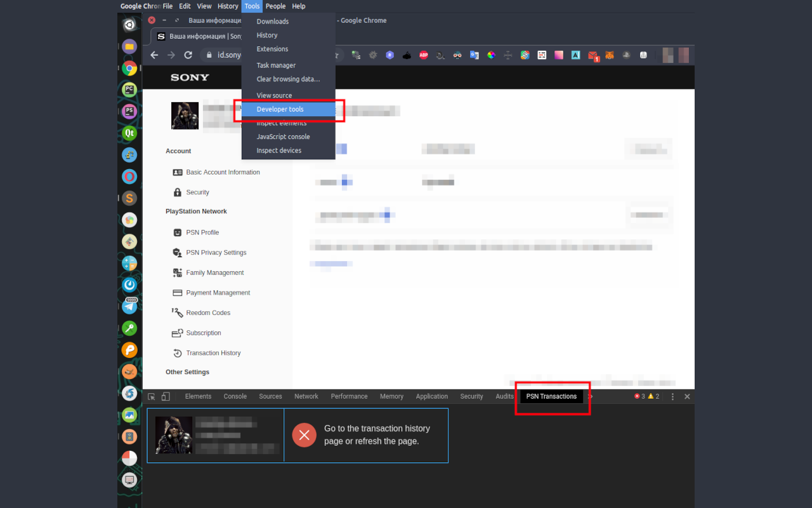Viewport: 812px width, 508px height.
Task: Click Google Chrome icon in the dock
Action: pyautogui.click(x=129, y=68)
